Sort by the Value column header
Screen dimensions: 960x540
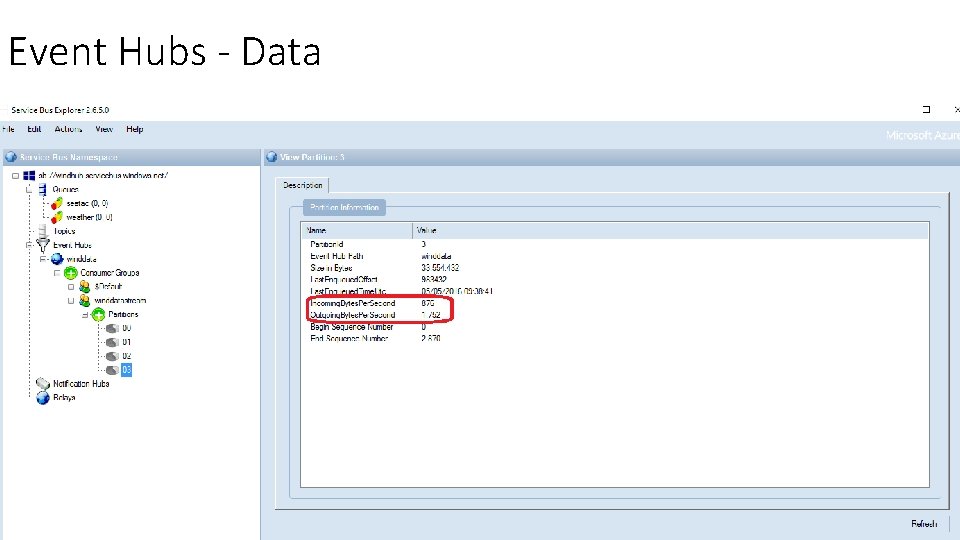670,231
